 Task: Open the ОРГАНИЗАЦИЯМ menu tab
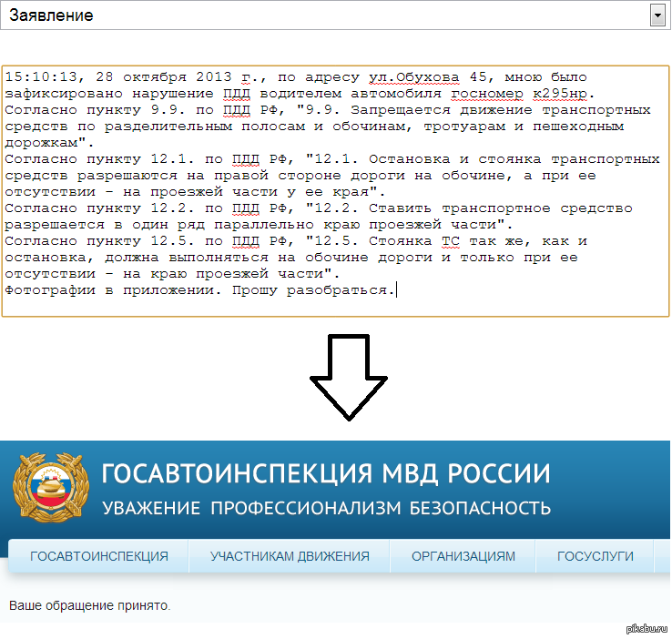tap(463, 556)
